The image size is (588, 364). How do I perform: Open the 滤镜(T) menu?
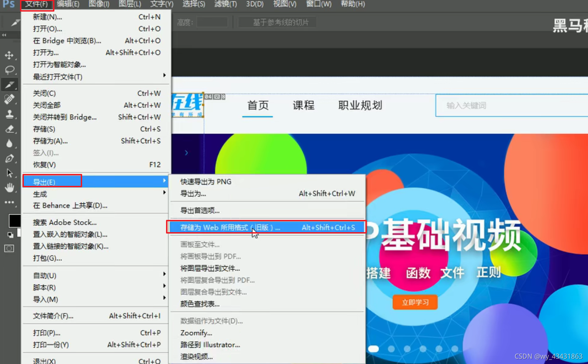[226, 4]
